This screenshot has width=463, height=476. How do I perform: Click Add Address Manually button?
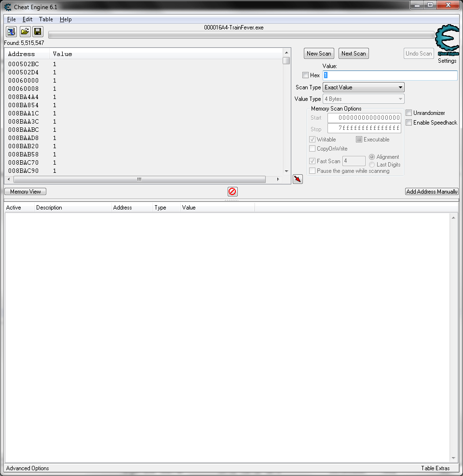coord(432,192)
